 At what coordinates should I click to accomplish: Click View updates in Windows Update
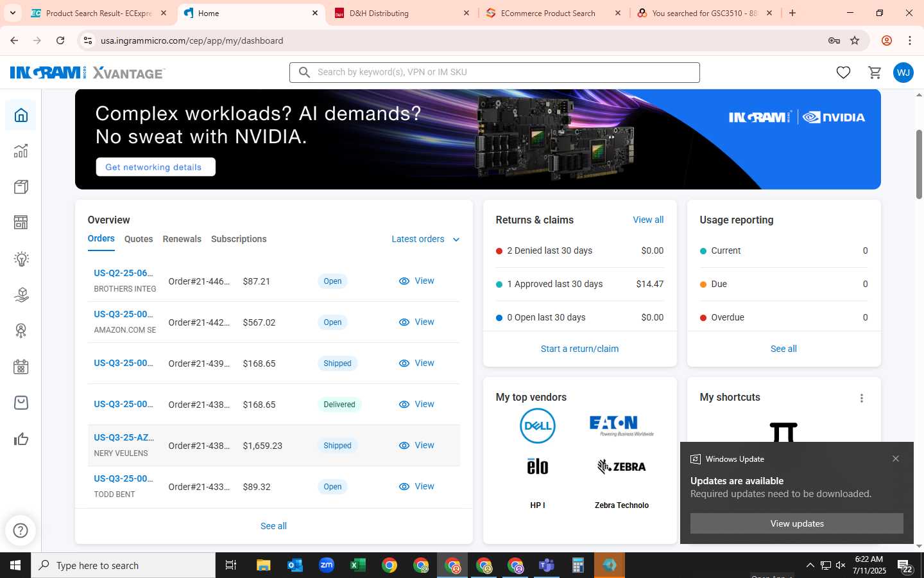click(x=797, y=523)
